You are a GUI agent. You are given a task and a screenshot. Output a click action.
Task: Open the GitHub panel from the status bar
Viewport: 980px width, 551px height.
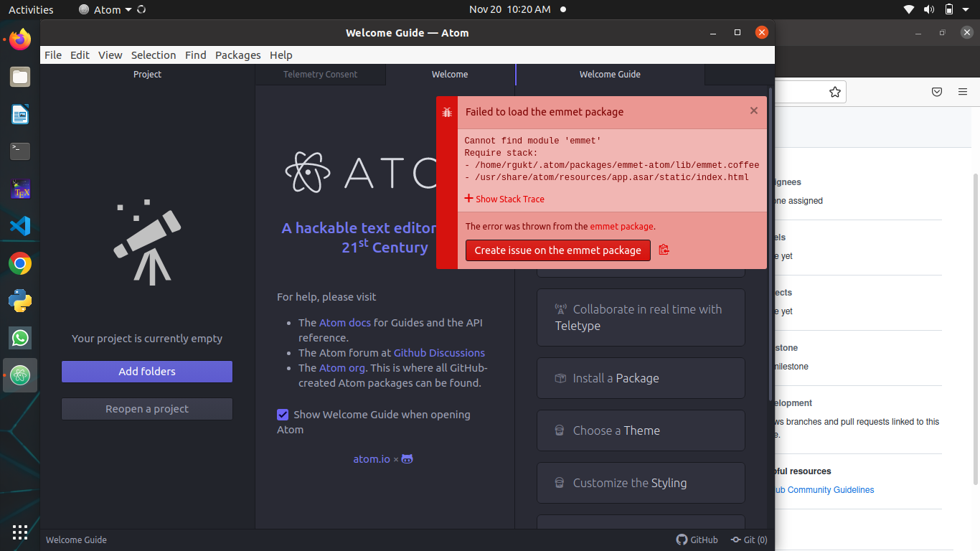click(x=697, y=540)
